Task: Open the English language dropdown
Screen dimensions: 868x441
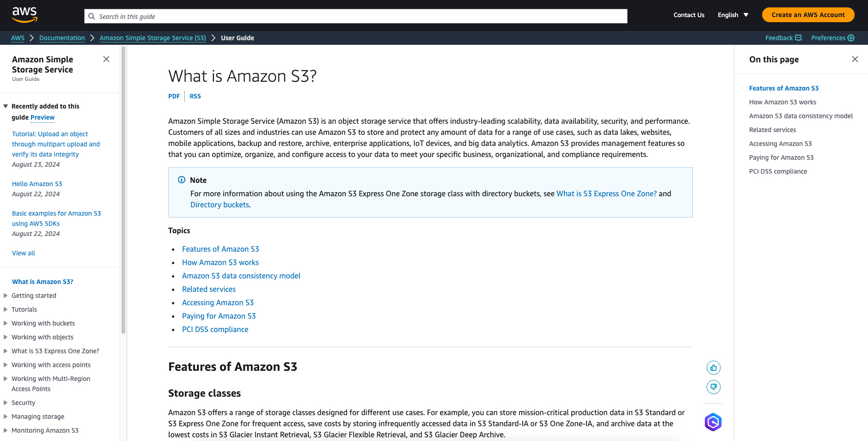Action: click(x=733, y=15)
